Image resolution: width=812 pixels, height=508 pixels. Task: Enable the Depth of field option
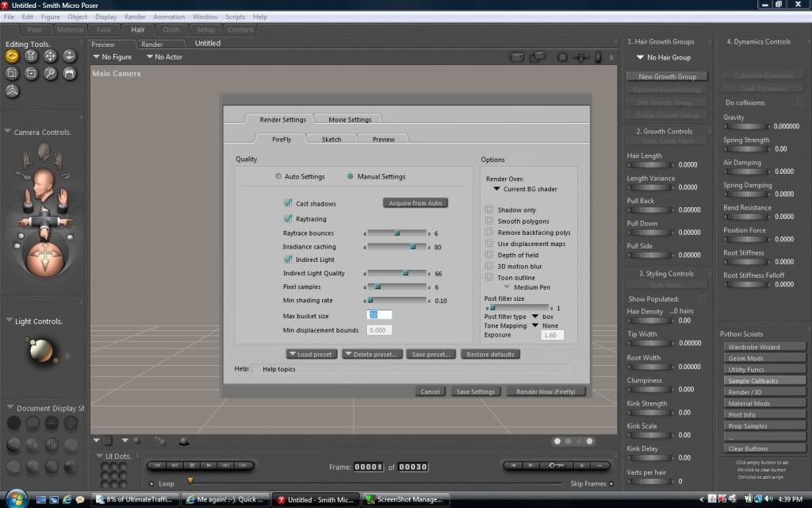click(x=489, y=255)
